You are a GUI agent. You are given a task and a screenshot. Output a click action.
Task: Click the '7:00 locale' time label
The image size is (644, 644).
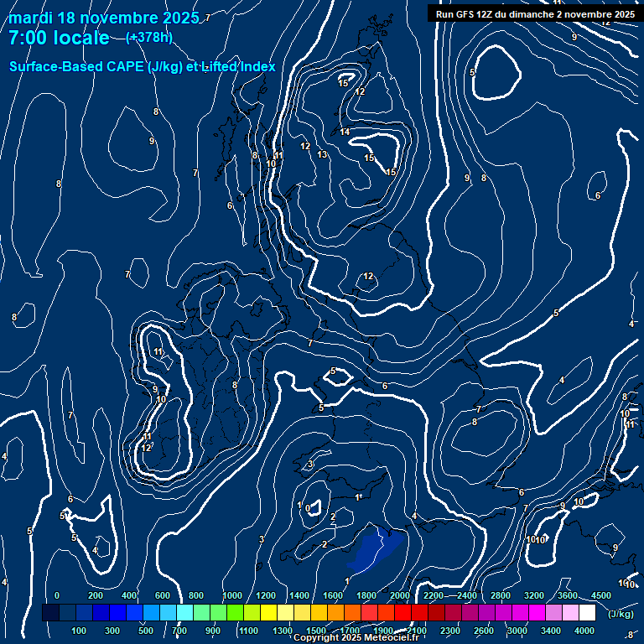[x=60, y=38]
